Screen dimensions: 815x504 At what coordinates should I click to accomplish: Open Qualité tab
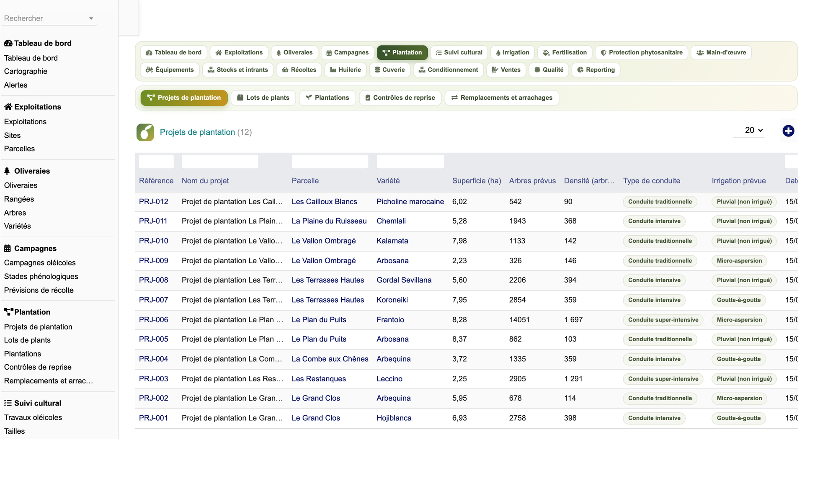click(549, 70)
